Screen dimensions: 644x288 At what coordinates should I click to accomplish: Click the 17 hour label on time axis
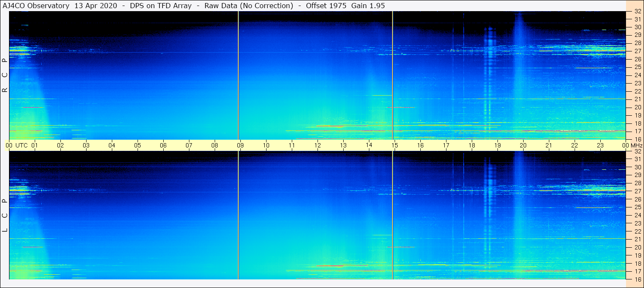[x=446, y=145]
